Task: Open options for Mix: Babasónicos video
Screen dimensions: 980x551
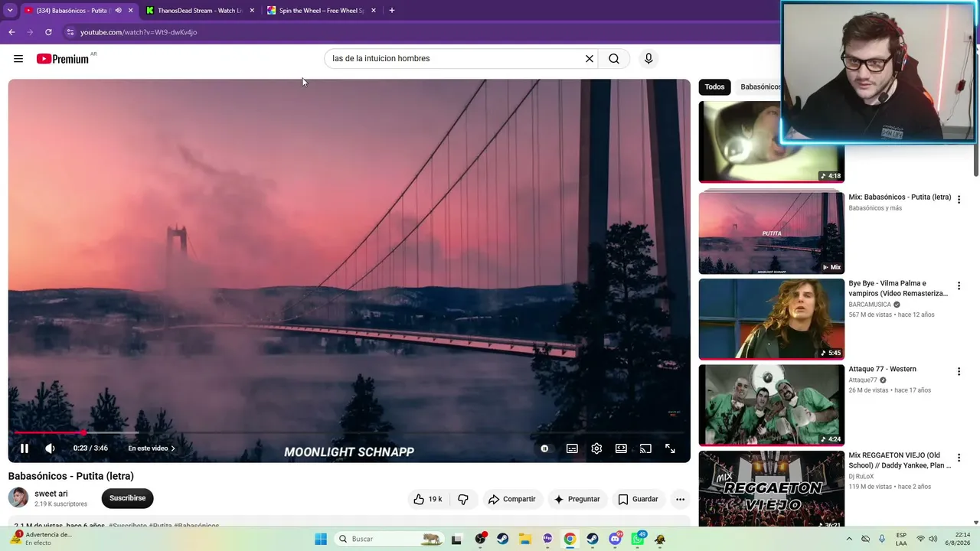Action: pos(959,200)
